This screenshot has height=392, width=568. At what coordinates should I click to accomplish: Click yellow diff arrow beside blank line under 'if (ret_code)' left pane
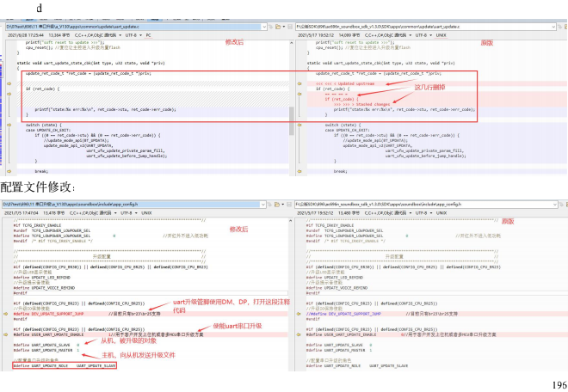[x=9, y=94]
